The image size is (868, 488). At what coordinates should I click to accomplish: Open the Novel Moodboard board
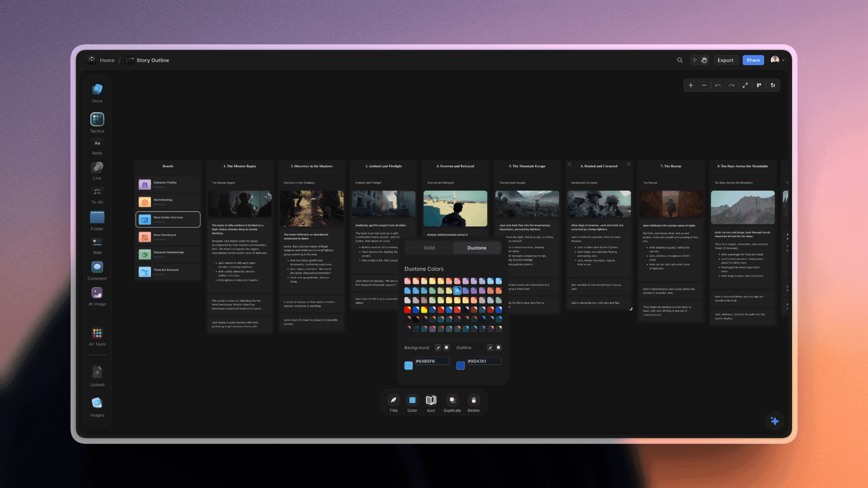pyautogui.click(x=168, y=237)
